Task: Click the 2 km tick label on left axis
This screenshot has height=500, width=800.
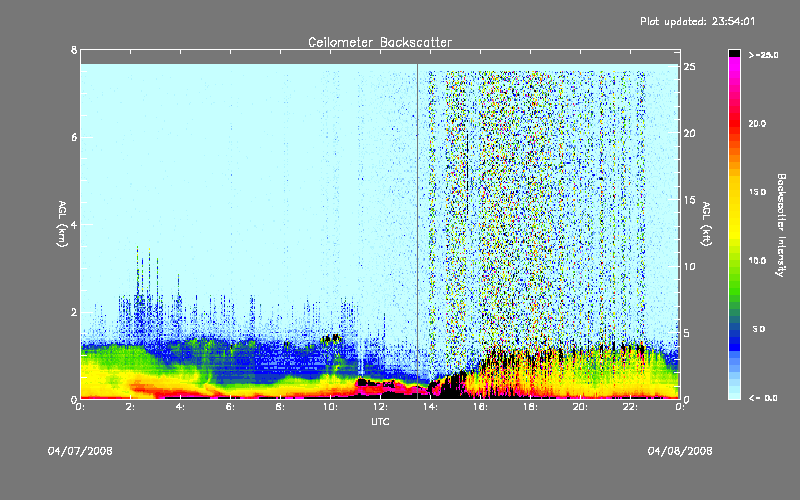Action: click(74, 312)
